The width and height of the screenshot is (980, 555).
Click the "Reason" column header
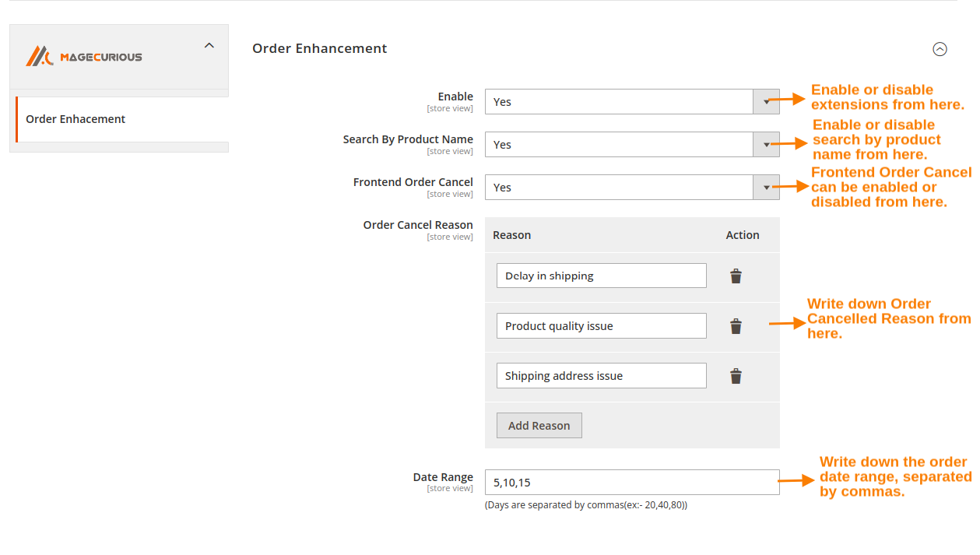(511, 234)
